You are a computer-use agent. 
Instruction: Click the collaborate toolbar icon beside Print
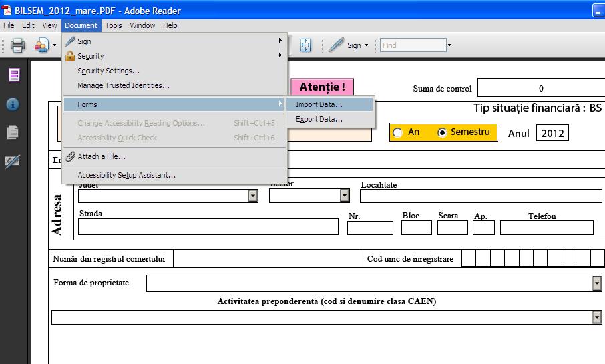point(41,45)
